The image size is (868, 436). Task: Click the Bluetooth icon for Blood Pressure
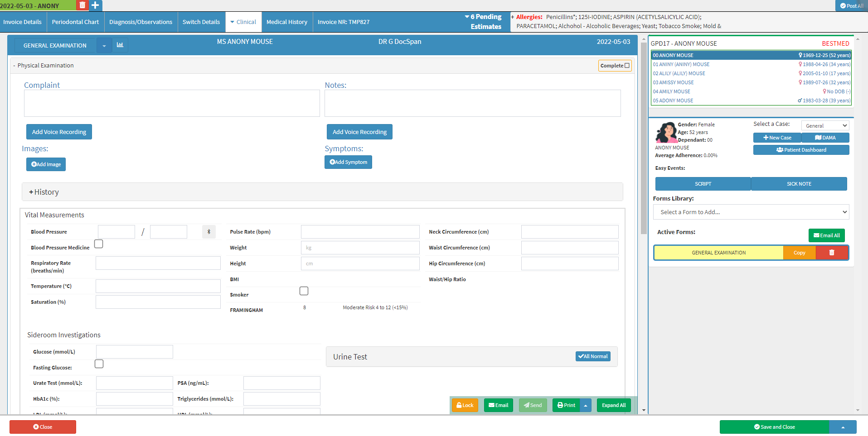209,232
